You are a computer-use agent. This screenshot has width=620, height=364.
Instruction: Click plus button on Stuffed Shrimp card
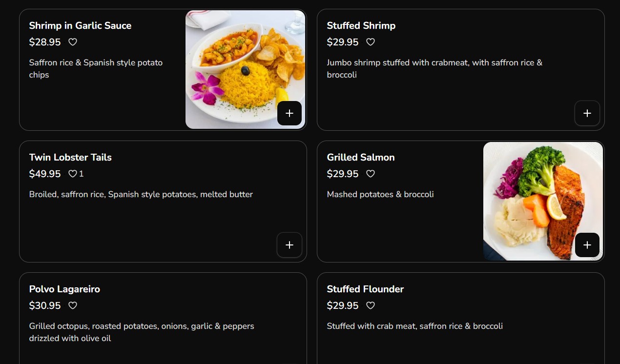tap(587, 113)
